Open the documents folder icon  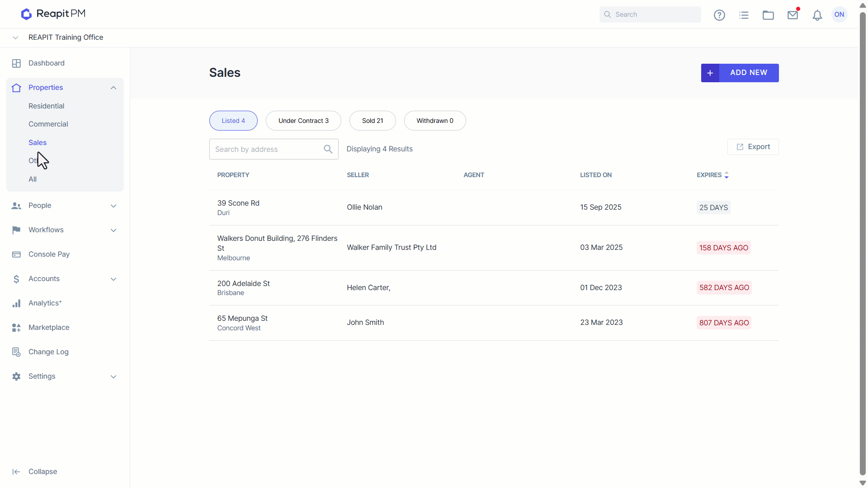pos(768,15)
